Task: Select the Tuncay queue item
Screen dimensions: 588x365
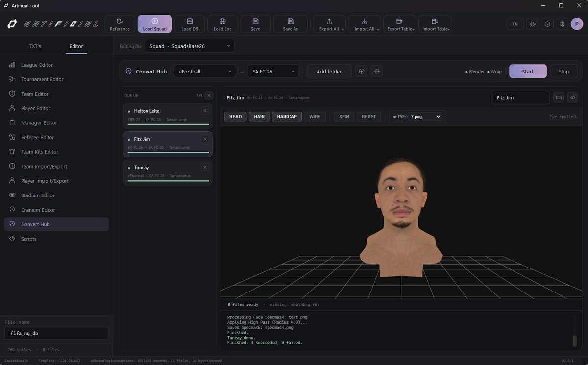Action: coord(168,172)
